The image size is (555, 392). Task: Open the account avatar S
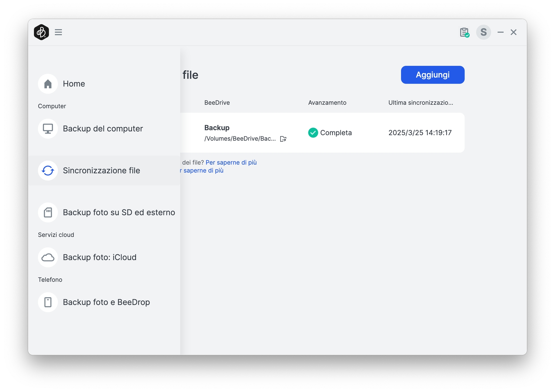coord(483,32)
